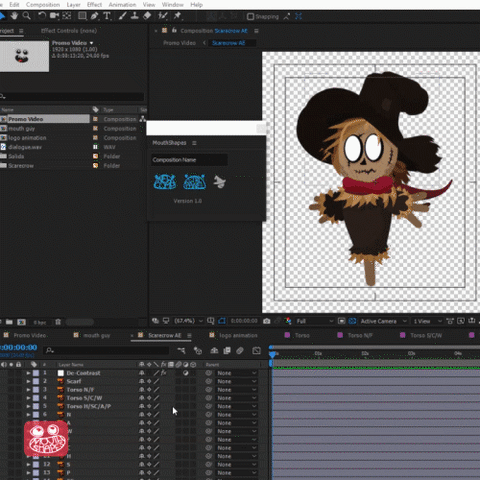Toggle shy switch for layer N
The height and width of the screenshot is (480, 480).
point(142,415)
